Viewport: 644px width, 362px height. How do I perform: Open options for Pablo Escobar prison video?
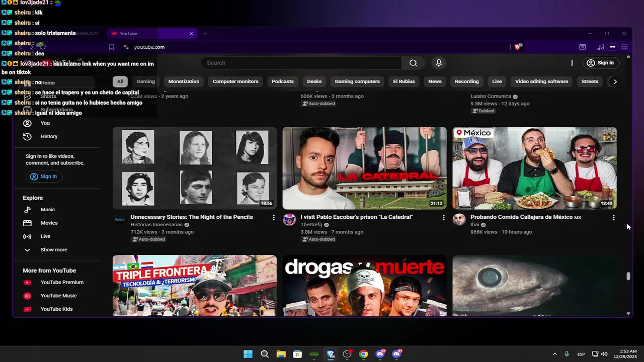click(443, 217)
